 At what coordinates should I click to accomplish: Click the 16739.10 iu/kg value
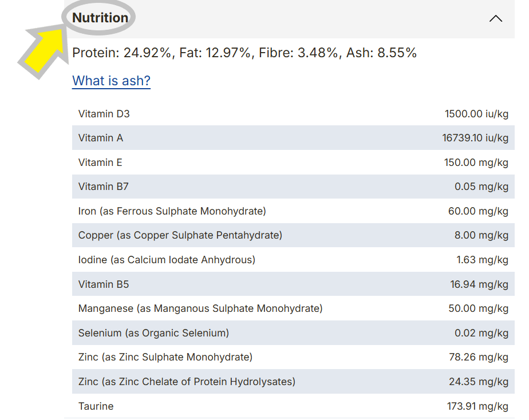click(475, 138)
